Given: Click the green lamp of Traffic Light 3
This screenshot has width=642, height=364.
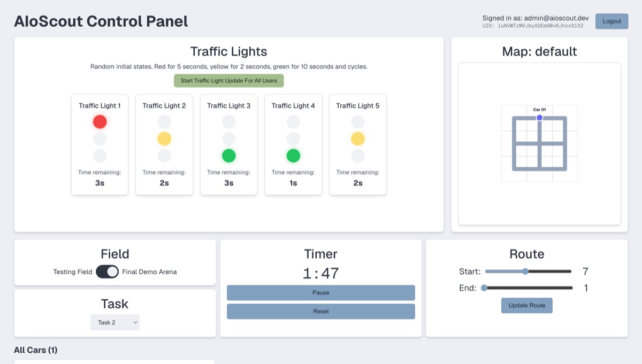Looking at the screenshot, I should pyautogui.click(x=229, y=156).
